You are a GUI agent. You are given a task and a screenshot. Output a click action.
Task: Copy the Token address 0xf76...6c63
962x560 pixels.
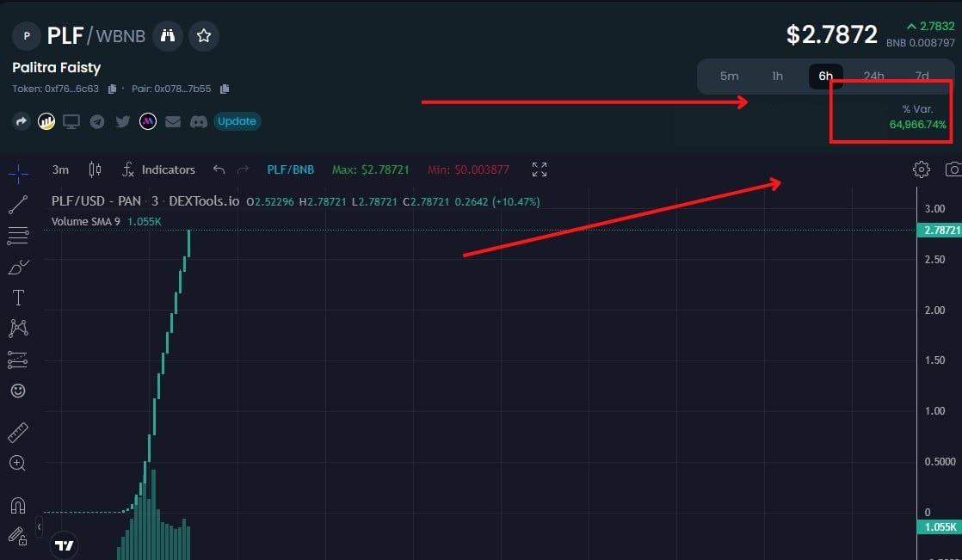pos(112,89)
